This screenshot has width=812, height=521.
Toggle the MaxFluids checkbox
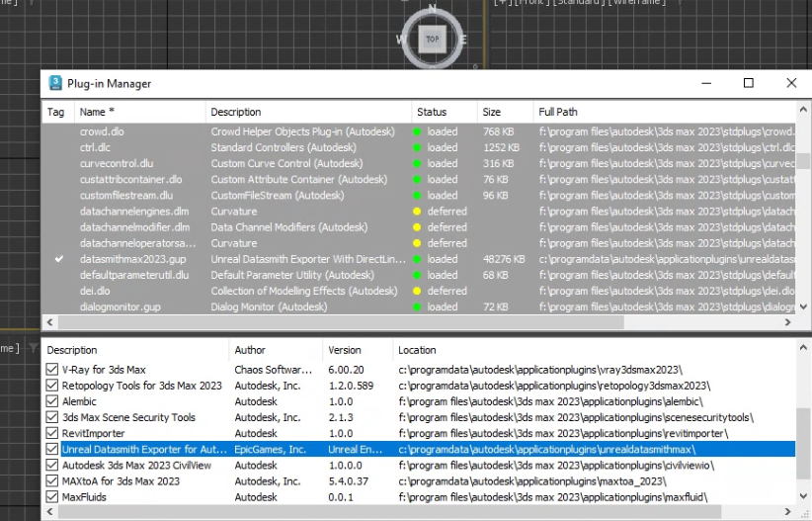(x=51, y=496)
